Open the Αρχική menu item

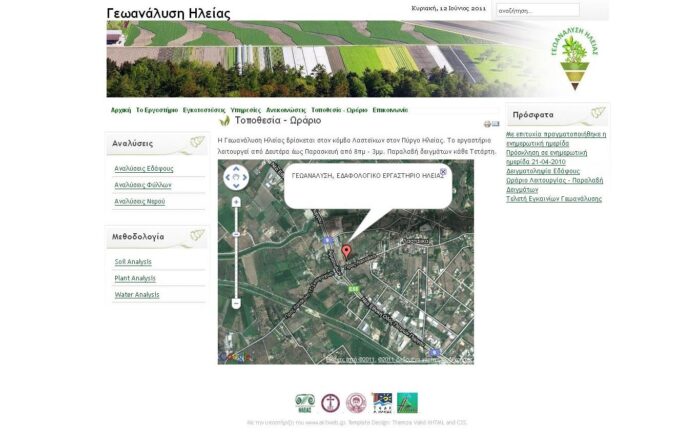point(121,110)
